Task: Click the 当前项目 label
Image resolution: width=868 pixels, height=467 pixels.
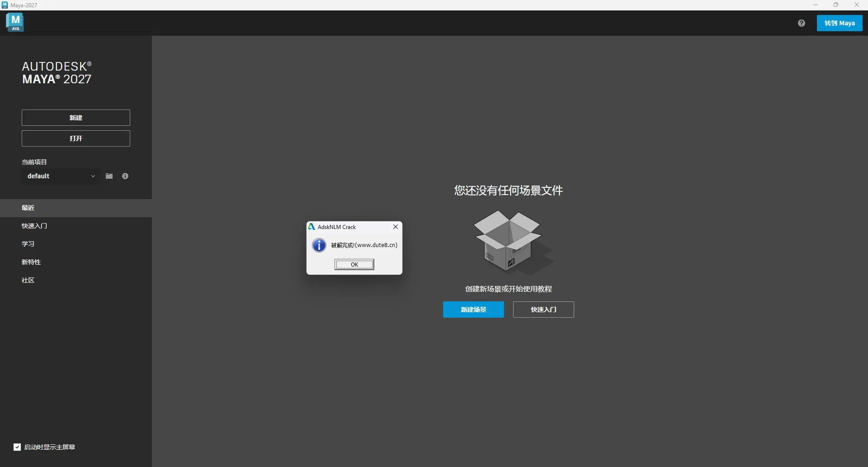Action: [34, 162]
